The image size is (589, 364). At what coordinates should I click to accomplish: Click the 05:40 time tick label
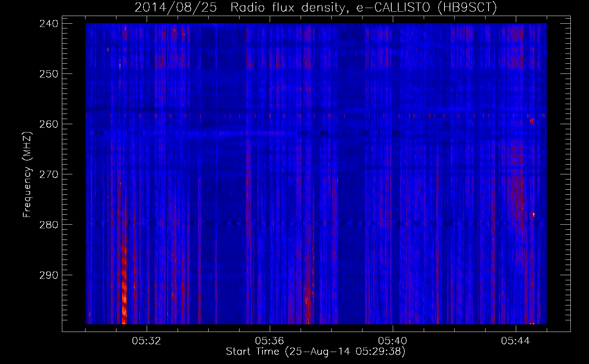coord(392,341)
